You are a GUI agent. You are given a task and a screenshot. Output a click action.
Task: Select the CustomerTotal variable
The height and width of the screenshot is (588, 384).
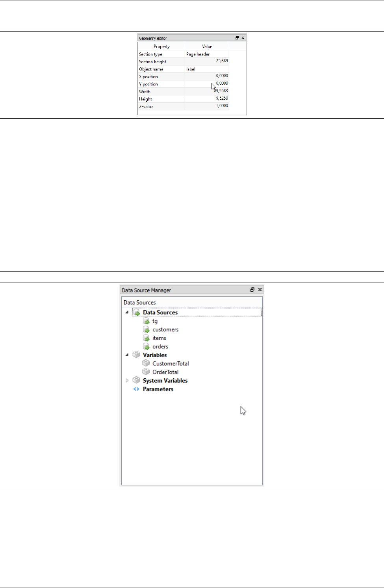pos(171,363)
